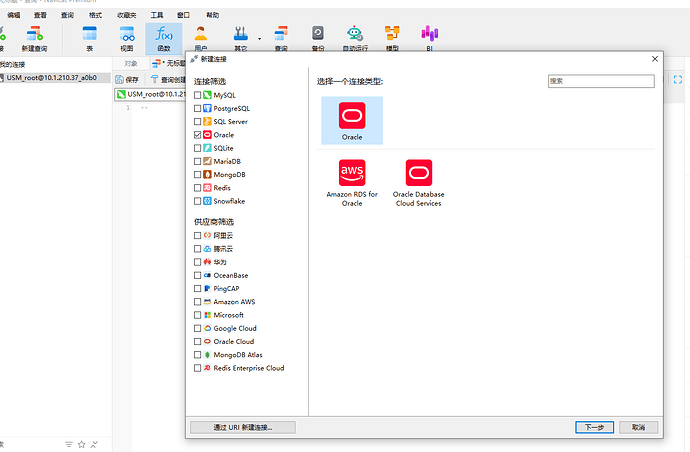Uncheck the Oracle filter checkbox
Screen dimensions: 690x452
(x=197, y=134)
